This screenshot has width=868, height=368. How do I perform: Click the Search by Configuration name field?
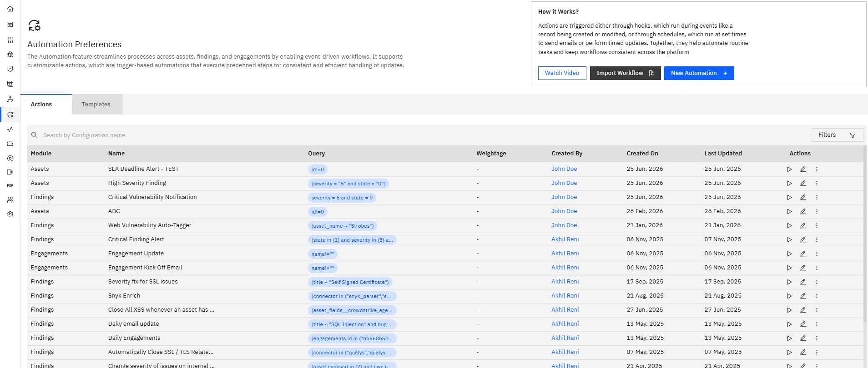click(419, 135)
